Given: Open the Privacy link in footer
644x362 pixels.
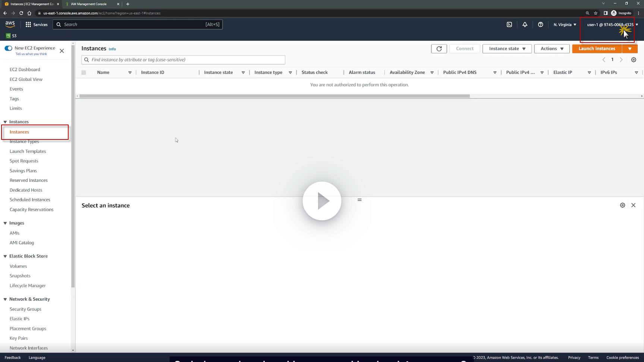Looking at the screenshot, I should pos(574,358).
